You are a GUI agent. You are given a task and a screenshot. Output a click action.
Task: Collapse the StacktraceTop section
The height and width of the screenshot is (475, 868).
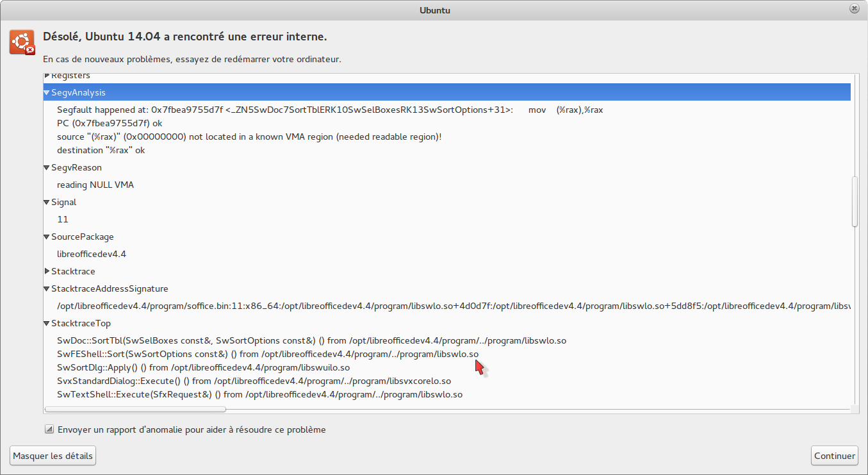(x=47, y=324)
